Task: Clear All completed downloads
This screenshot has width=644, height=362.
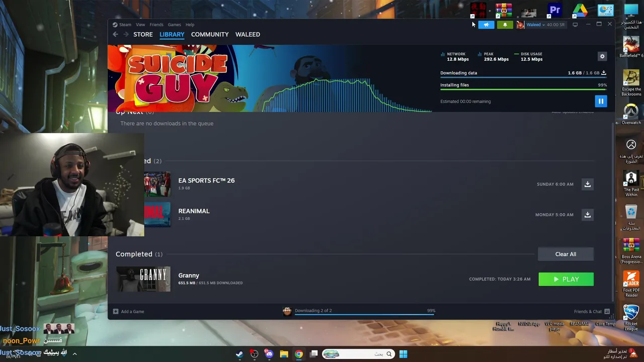Action: point(566,254)
